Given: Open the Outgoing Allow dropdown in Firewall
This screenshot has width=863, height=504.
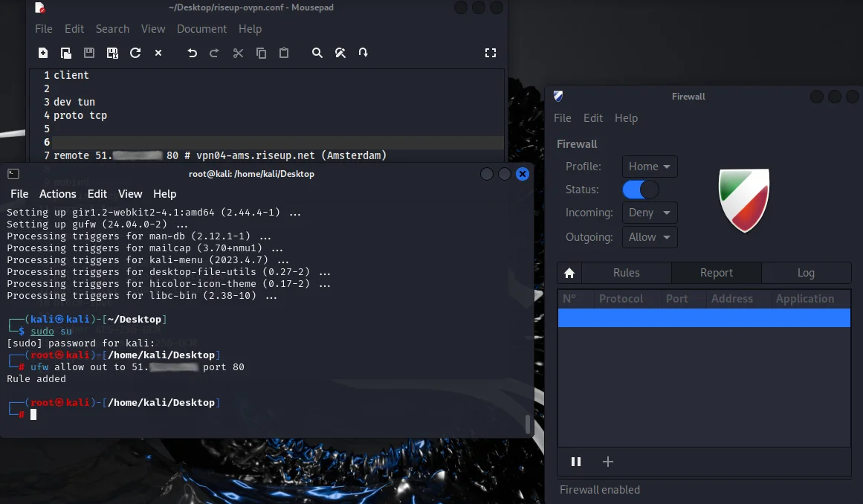Looking at the screenshot, I should (650, 237).
